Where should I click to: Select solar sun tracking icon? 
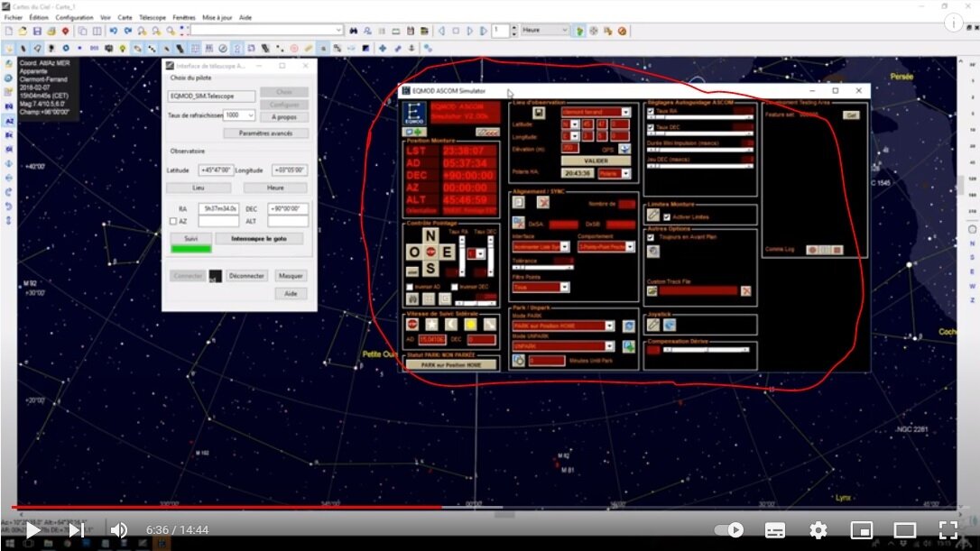click(471, 325)
